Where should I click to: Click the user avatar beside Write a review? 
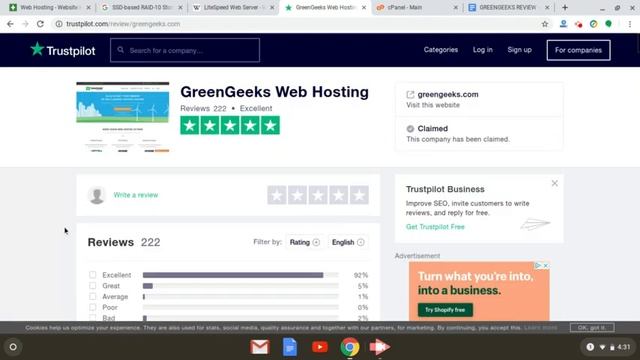pos(97,195)
